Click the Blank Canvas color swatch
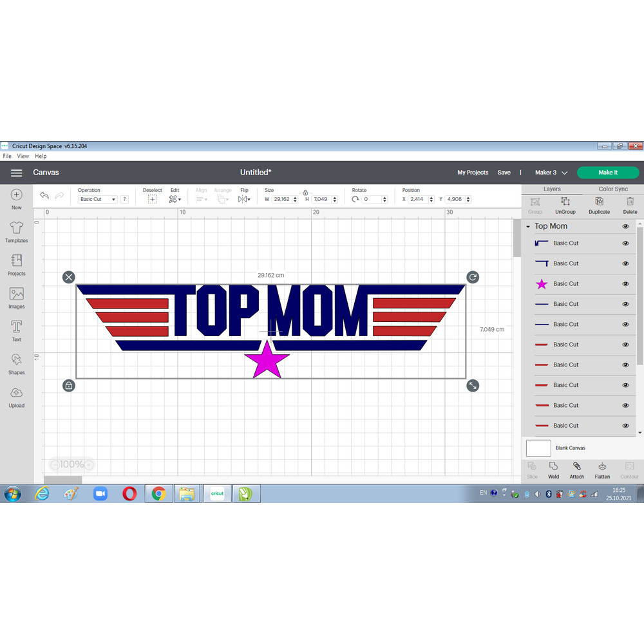This screenshot has width=644, height=644. (x=538, y=448)
